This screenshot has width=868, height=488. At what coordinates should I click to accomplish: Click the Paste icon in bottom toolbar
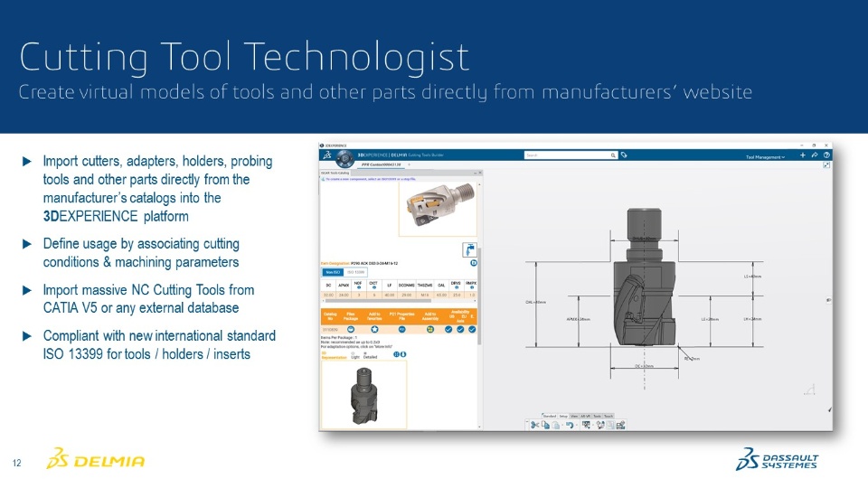pyautogui.click(x=555, y=425)
